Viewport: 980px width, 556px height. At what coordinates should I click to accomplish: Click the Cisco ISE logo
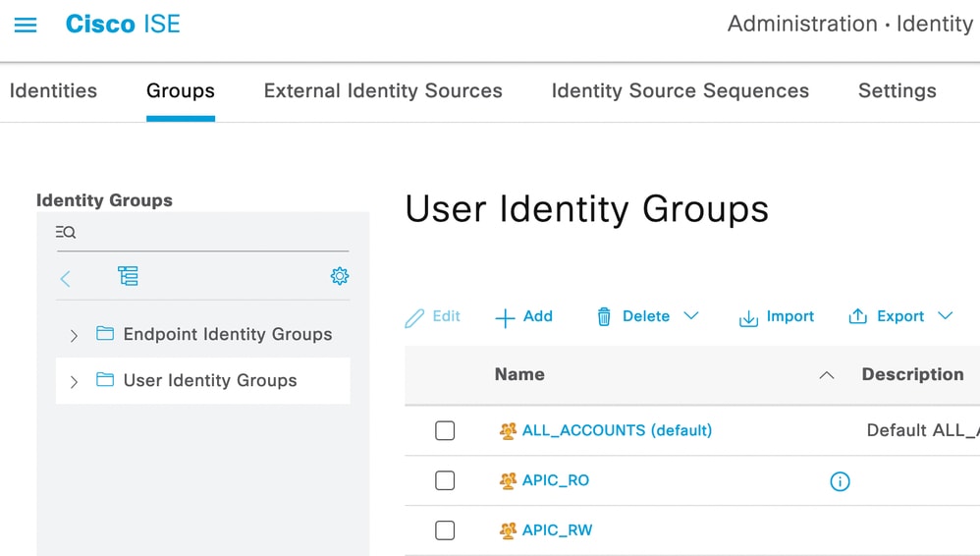tap(123, 25)
